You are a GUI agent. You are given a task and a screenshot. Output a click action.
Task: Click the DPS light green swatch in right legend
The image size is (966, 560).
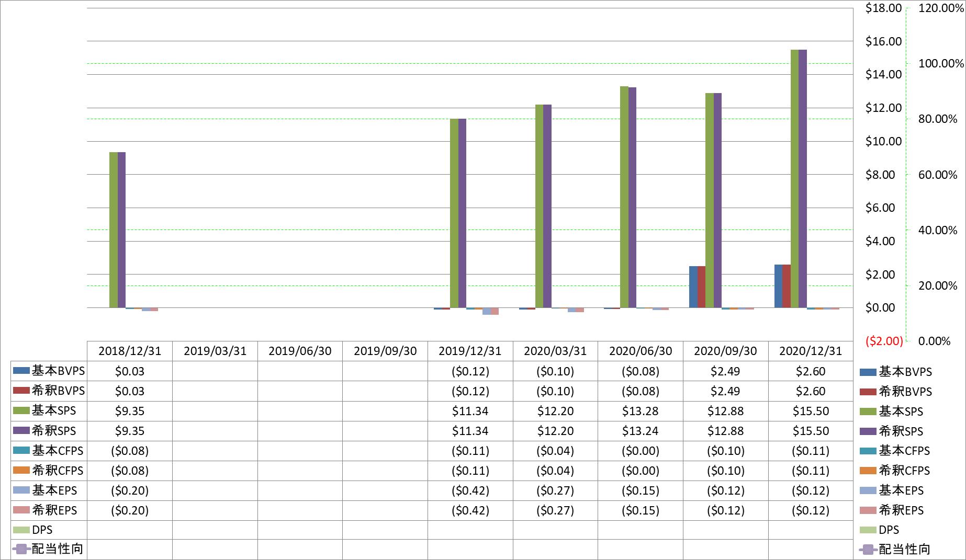pyautogui.click(x=868, y=530)
